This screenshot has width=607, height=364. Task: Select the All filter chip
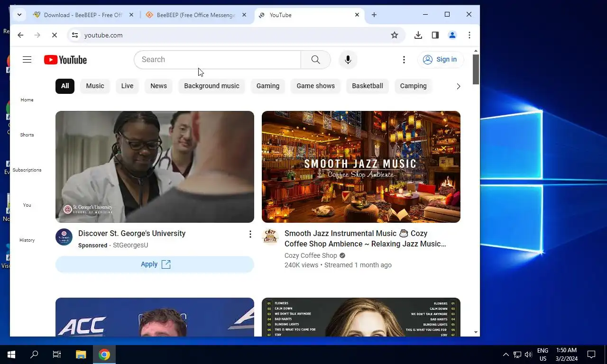coord(65,86)
